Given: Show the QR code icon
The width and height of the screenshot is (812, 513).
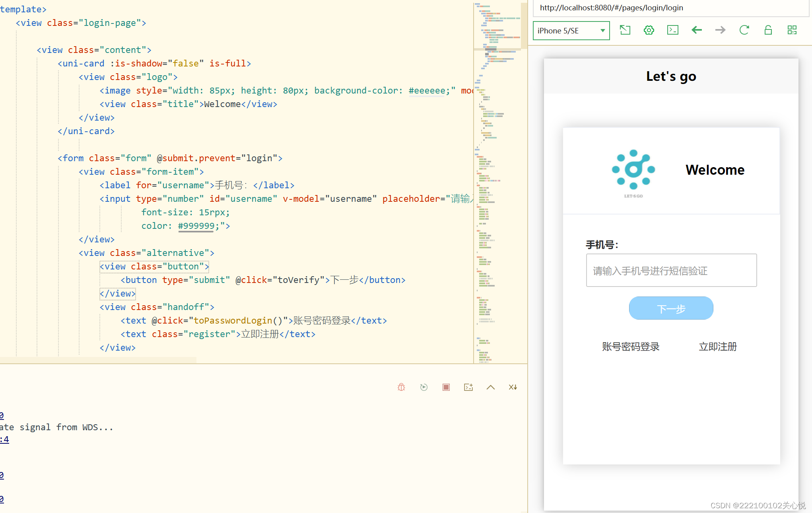Looking at the screenshot, I should pyautogui.click(x=792, y=30).
